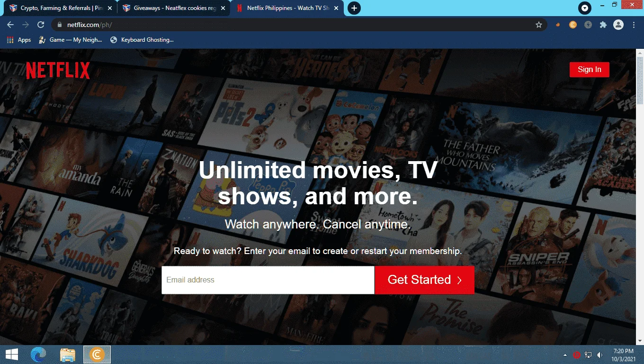The height and width of the screenshot is (364, 644).
Task: Show hidden system tray icons
Action: tap(565, 355)
